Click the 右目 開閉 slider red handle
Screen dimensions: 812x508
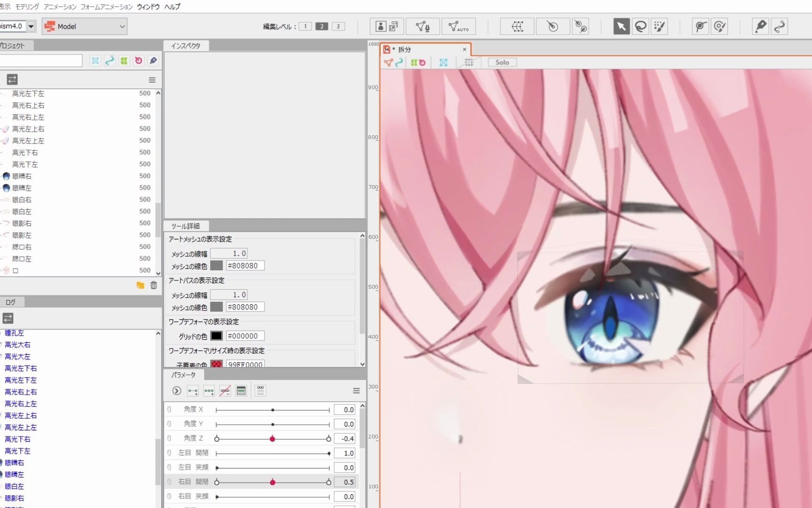click(273, 482)
